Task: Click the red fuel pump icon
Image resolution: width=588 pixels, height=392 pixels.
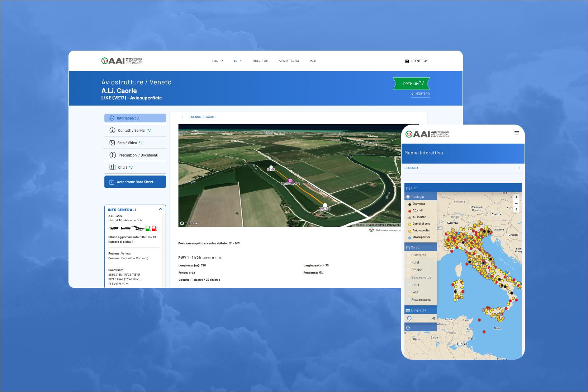Action: pyautogui.click(x=154, y=228)
